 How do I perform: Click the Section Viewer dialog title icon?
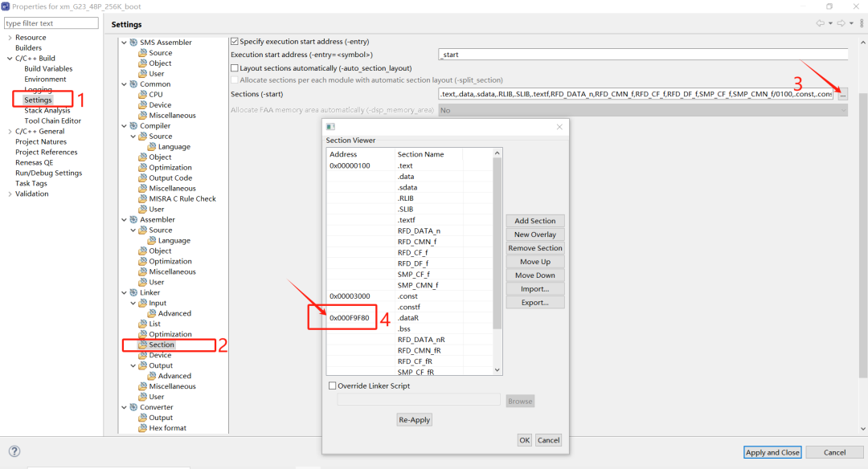point(330,127)
